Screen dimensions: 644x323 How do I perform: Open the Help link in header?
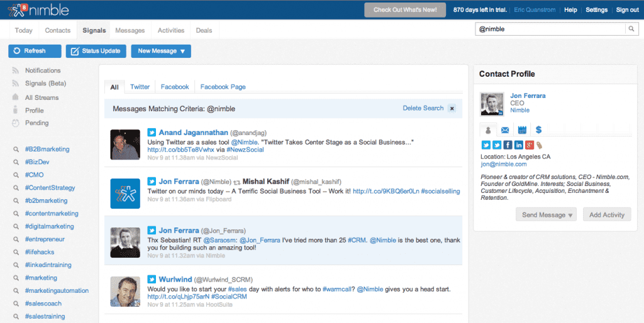click(x=570, y=10)
